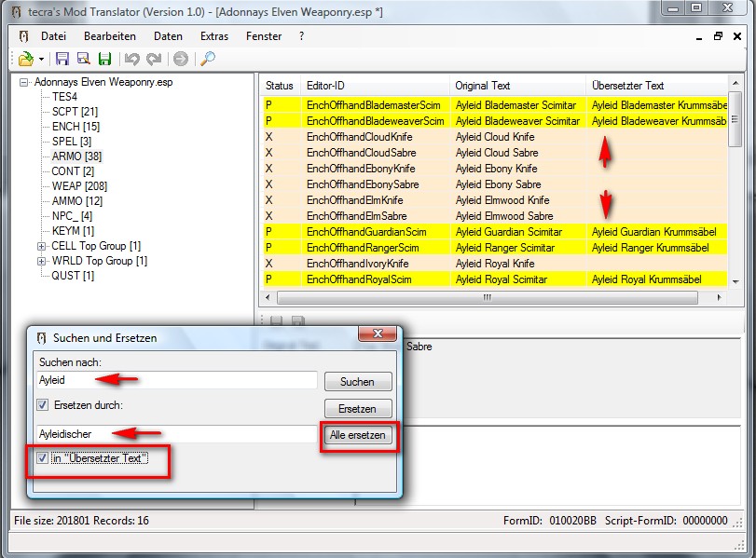
Task: Click the Ersetzen button
Action: [x=358, y=409]
